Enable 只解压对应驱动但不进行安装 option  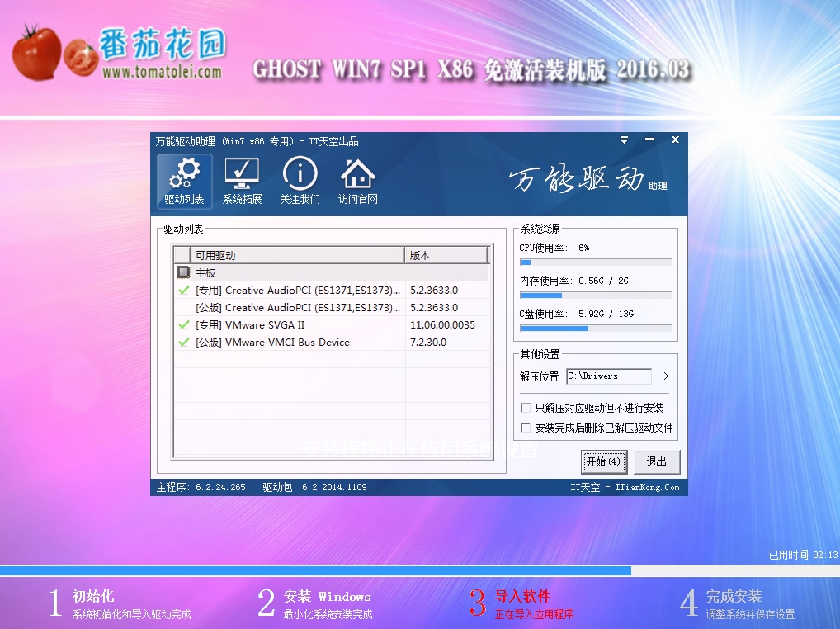coord(526,408)
